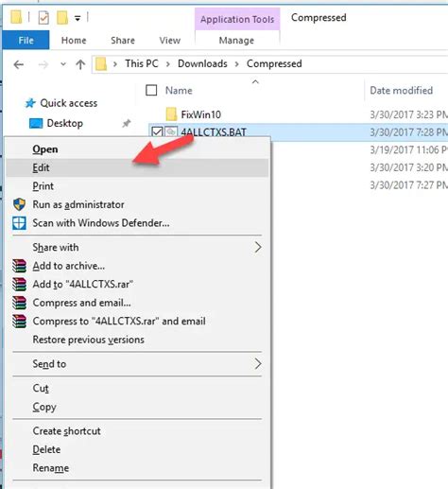Choose Open from the context menu
This screenshot has width=448, height=489.
(137, 149)
